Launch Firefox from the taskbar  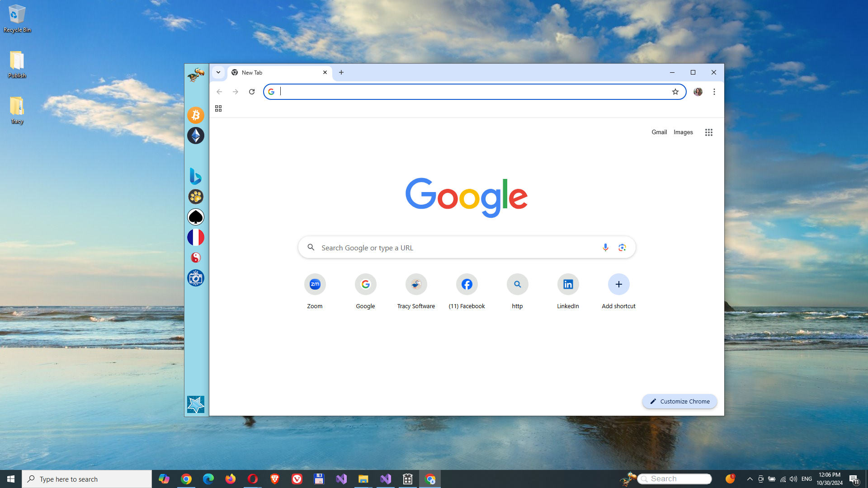231,479
